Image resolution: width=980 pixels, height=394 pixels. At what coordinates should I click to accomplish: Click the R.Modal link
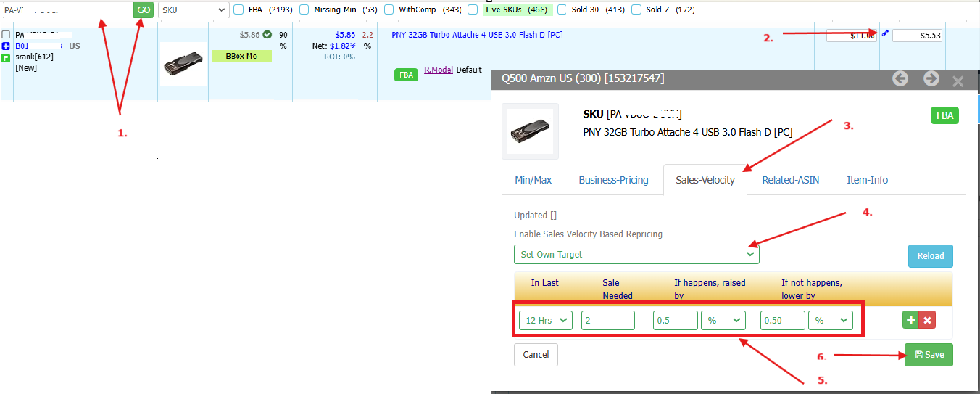click(x=438, y=70)
